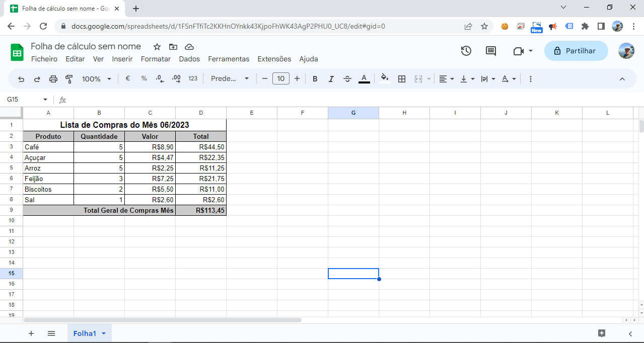The image size is (644, 343).
Task: Toggle strikethrough formatting
Action: [347, 79]
